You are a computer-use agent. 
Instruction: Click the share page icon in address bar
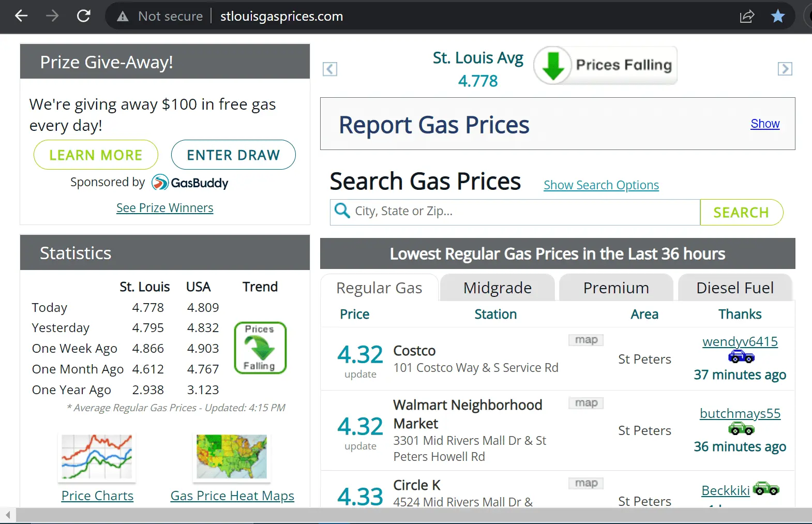(x=747, y=17)
